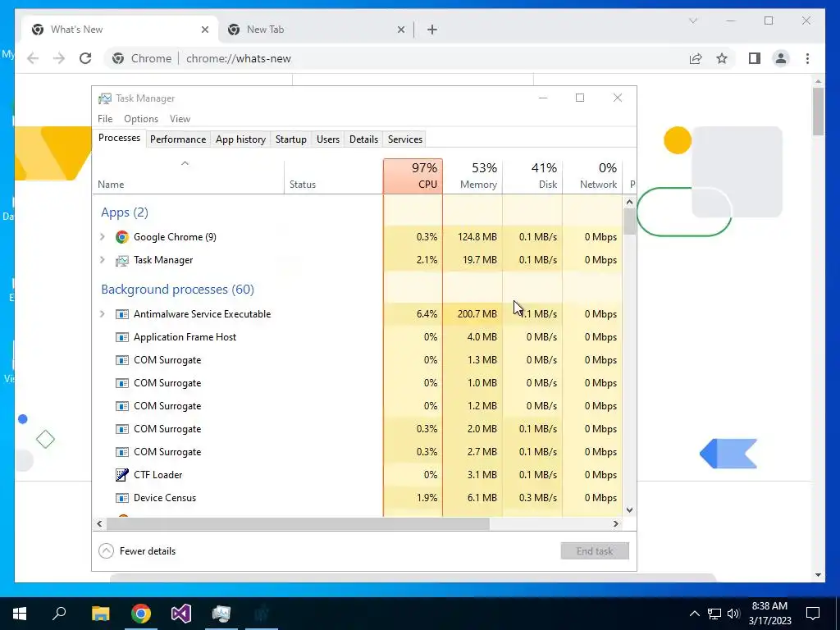
Task: Open taskbar search magnifier
Action: [59, 614]
